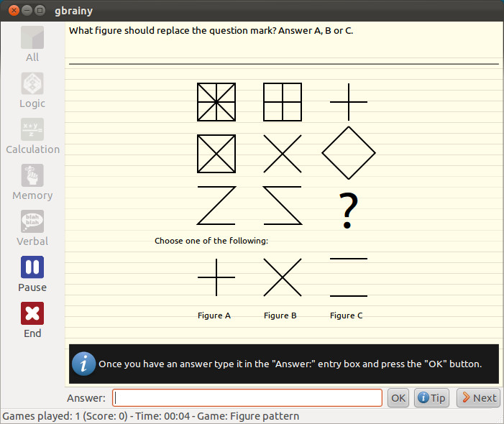
Task: Click "Choose one of the following:" text
Action: [x=211, y=241]
